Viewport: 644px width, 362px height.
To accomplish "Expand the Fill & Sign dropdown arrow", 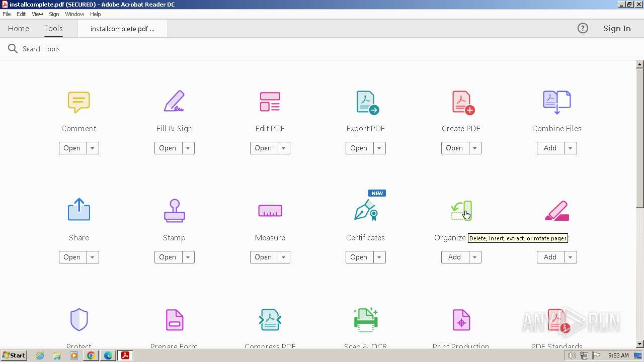I will coord(188,148).
